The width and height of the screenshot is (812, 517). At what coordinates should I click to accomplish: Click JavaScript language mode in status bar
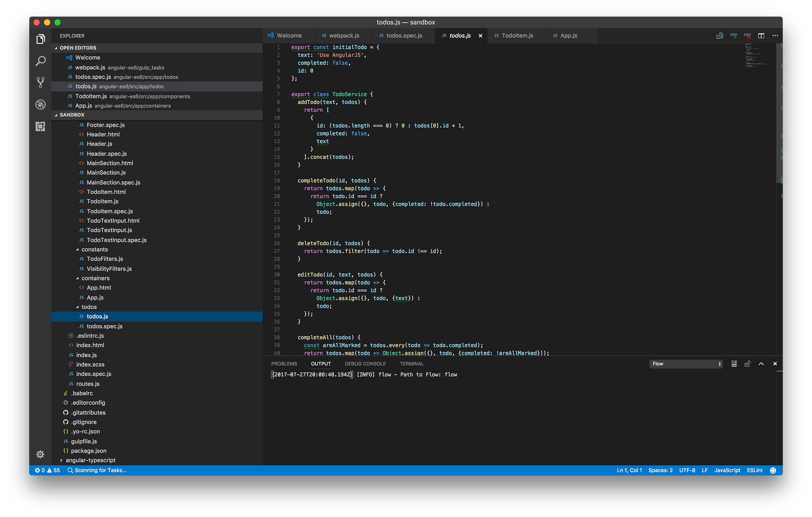[x=727, y=470]
